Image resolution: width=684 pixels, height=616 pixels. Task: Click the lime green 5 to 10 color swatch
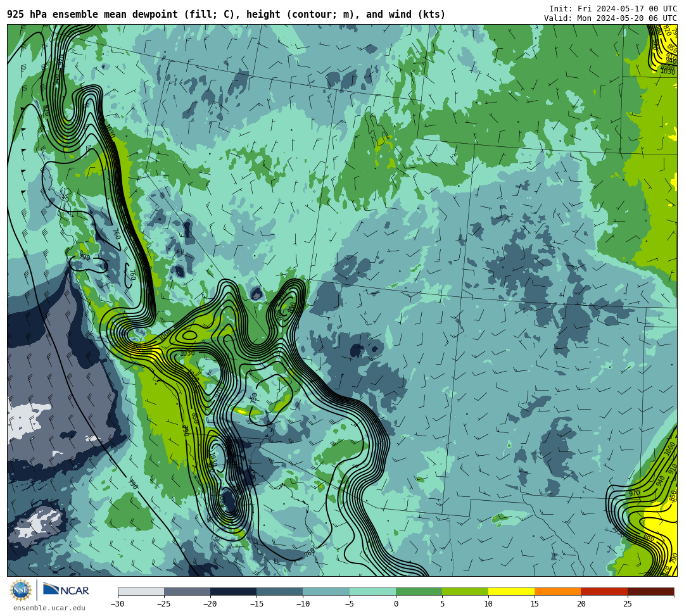pos(465,591)
